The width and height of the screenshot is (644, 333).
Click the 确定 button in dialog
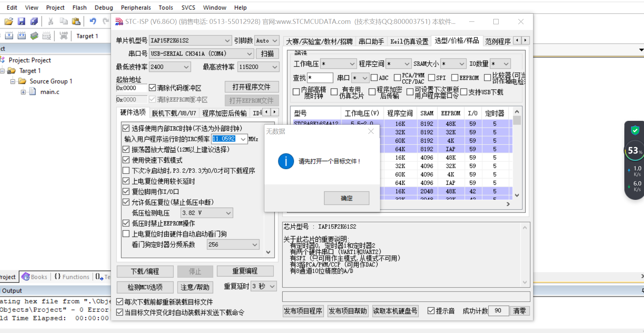click(x=347, y=198)
